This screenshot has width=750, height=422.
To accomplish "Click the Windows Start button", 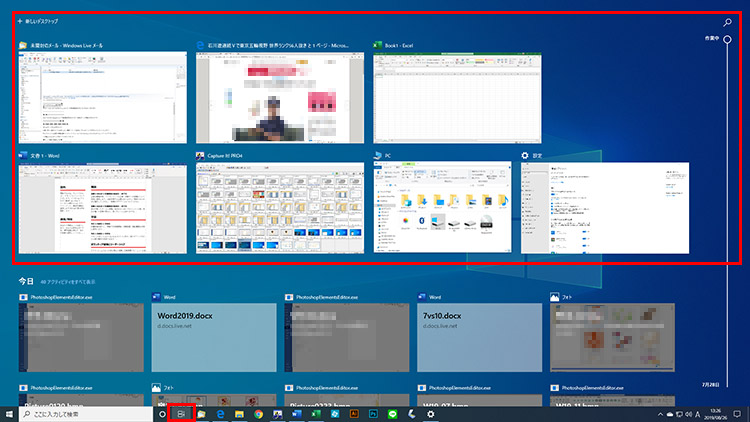I will tap(10, 413).
